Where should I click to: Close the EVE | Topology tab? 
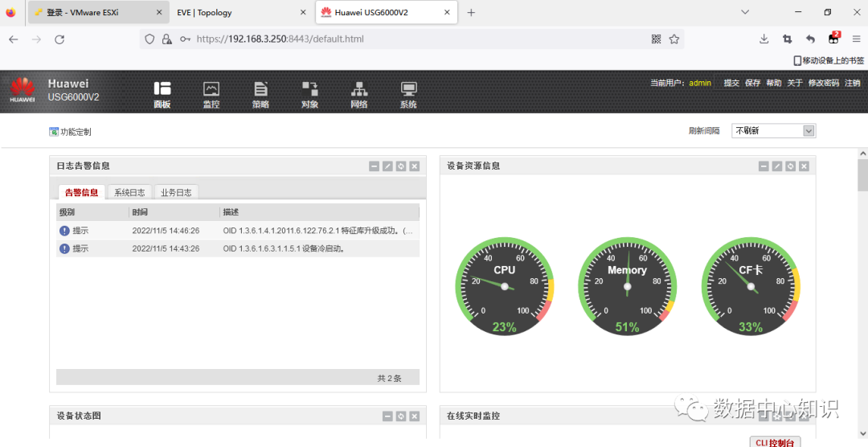303,12
